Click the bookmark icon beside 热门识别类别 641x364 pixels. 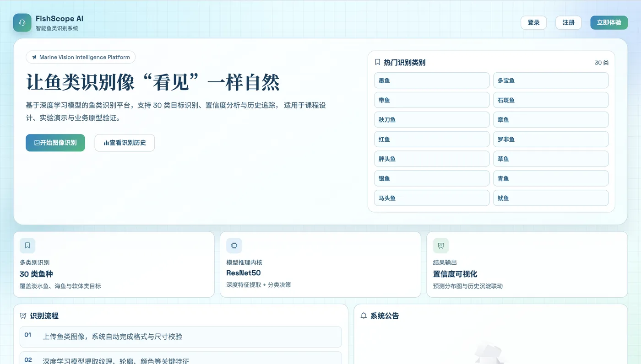[377, 62]
